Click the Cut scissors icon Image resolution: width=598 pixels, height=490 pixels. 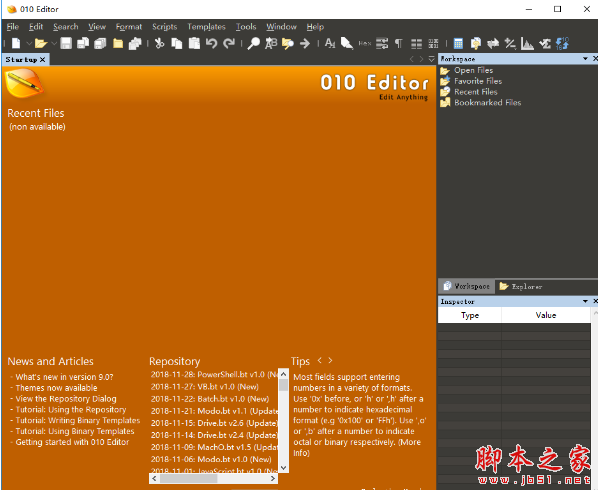click(x=159, y=43)
